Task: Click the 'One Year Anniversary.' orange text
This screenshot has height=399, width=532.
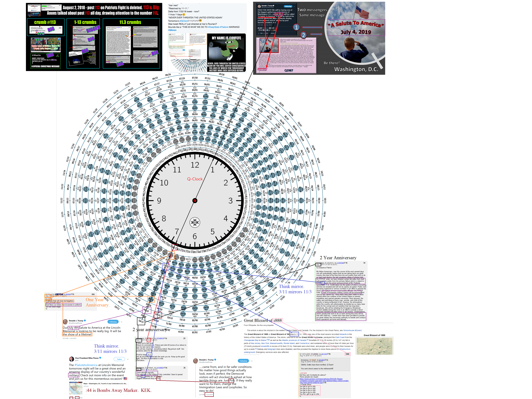Action: pyautogui.click(x=97, y=302)
